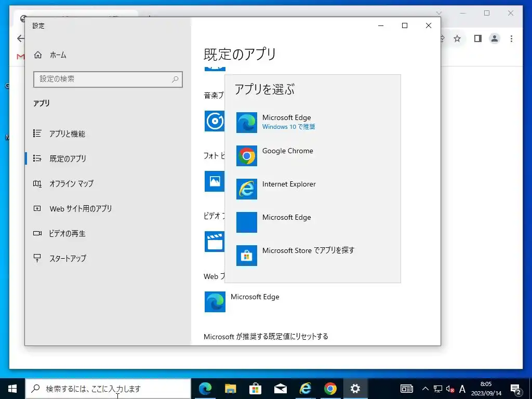Open news and interests taskbar icon
Viewport: 532px width, 399px height.
[406, 389]
